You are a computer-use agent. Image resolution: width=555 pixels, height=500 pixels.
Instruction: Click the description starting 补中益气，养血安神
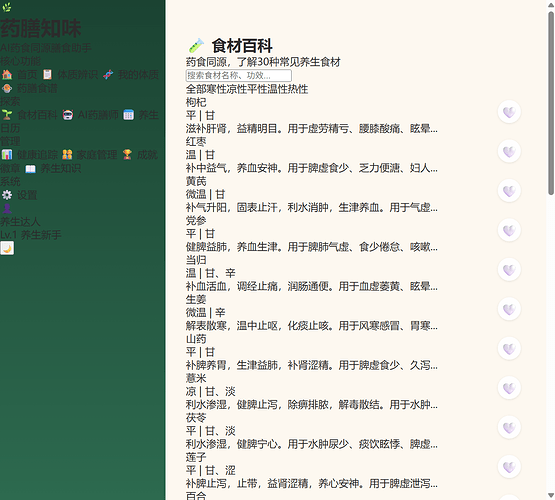tap(312, 168)
